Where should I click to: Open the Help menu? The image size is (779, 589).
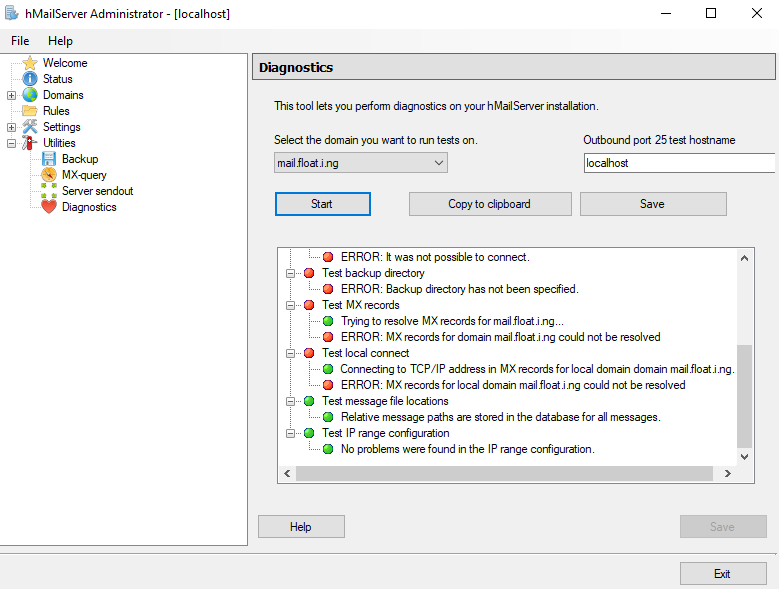[60, 41]
